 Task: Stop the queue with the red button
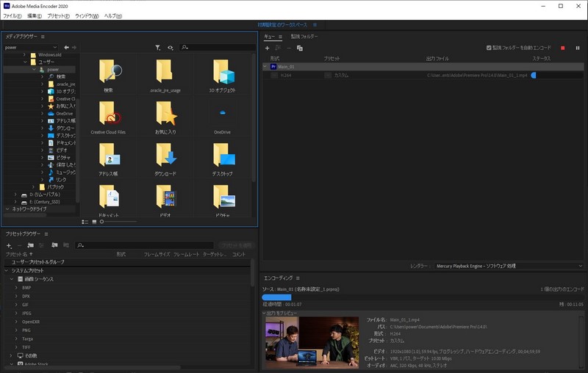562,48
